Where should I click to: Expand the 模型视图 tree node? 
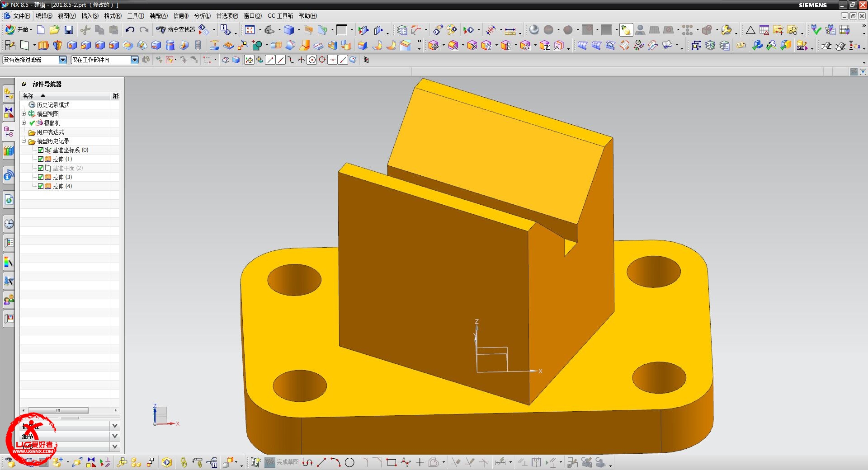[24, 114]
